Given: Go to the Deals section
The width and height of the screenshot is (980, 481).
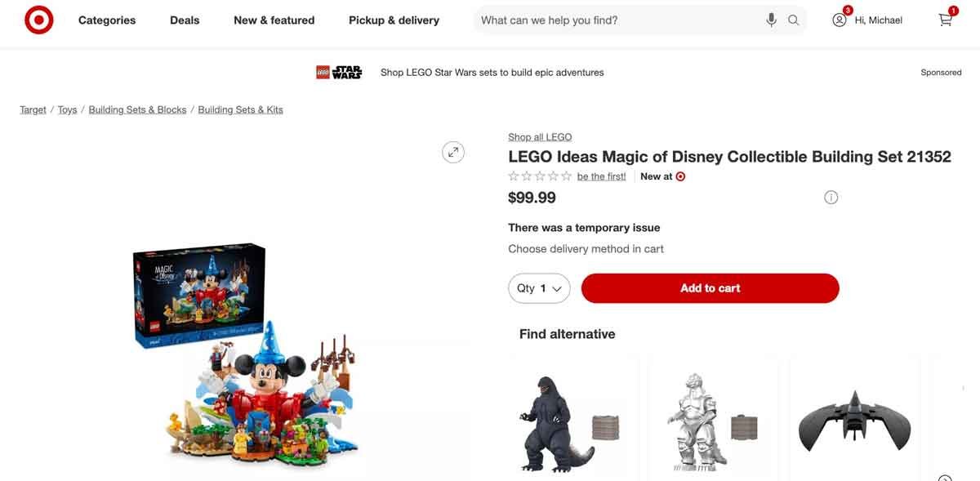Looking at the screenshot, I should pos(184,20).
